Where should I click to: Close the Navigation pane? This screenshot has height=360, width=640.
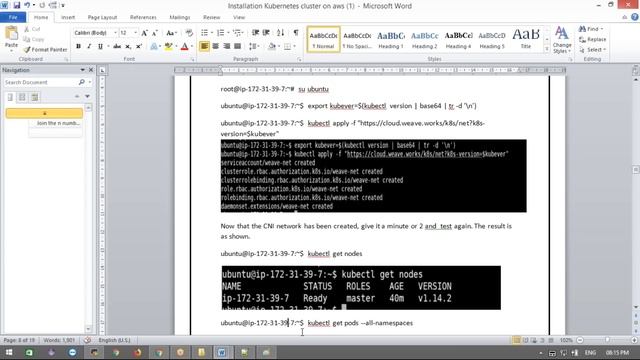tap(91, 70)
